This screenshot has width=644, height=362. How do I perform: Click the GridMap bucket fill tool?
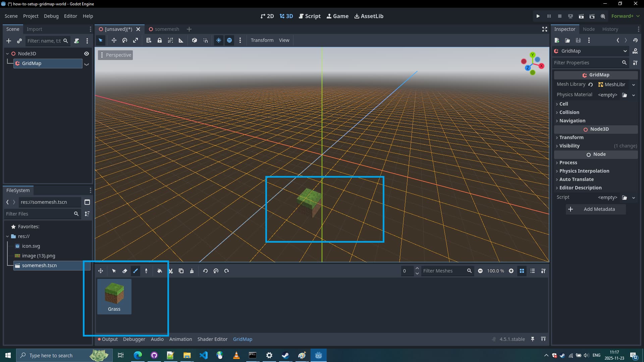pos(160,271)
